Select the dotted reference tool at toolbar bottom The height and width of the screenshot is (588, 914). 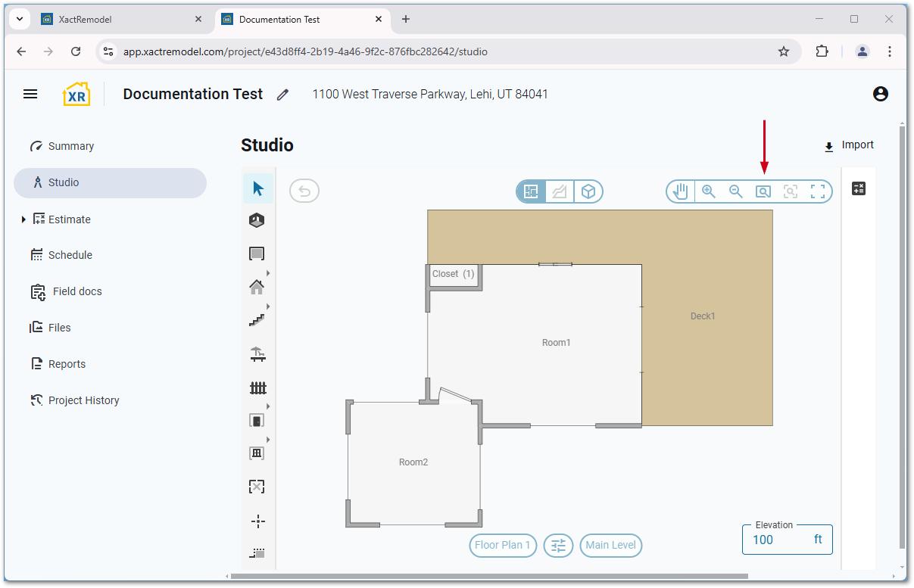[x=257, y=553]
